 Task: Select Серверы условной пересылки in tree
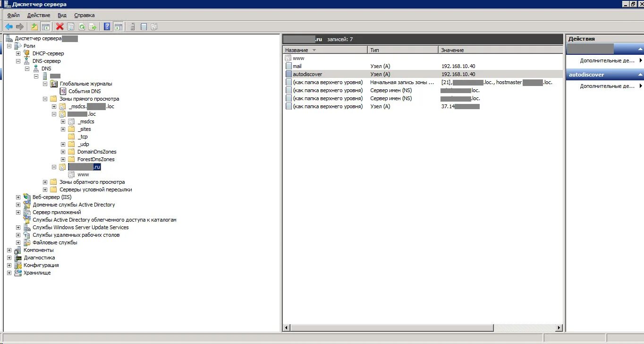point(96,189)
